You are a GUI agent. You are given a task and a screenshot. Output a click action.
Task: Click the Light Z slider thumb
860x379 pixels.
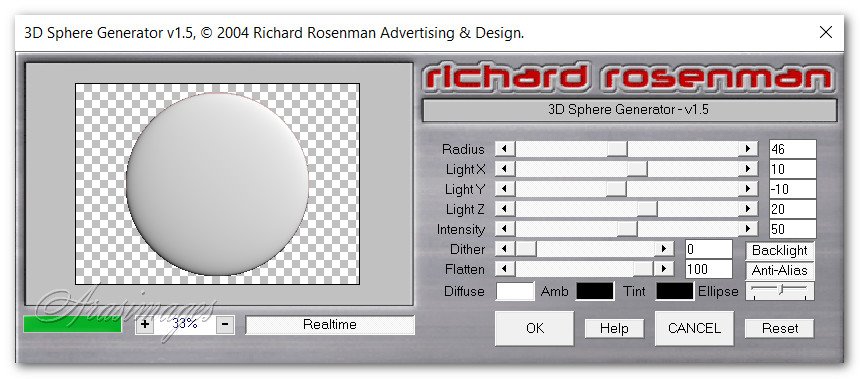click(x=647, y=209)
